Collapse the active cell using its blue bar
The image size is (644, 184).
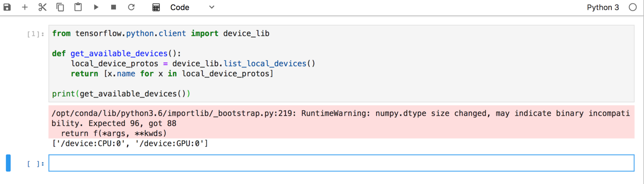8,163
